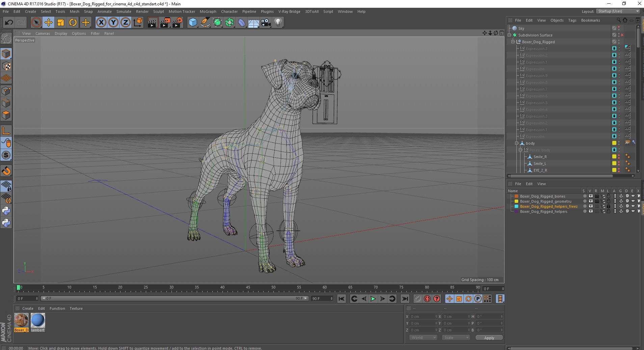Open material manager Texture menu
This screenshot has height=350, width=644.
tap(76, 308)
